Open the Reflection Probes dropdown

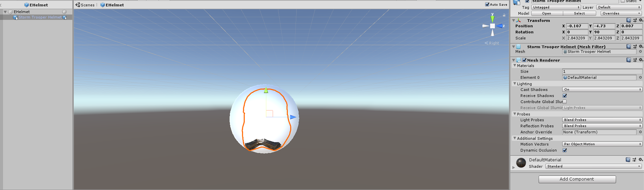(602, 126)
